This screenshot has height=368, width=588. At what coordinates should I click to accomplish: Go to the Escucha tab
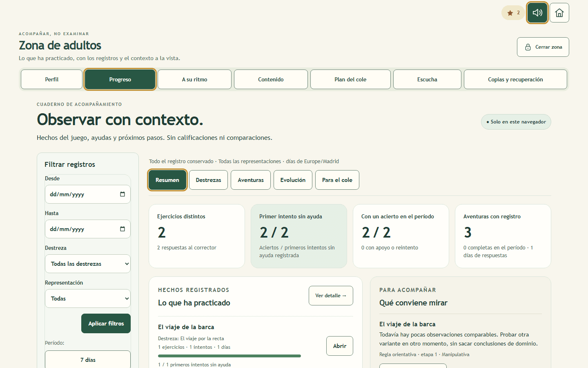tap(427, 79)
